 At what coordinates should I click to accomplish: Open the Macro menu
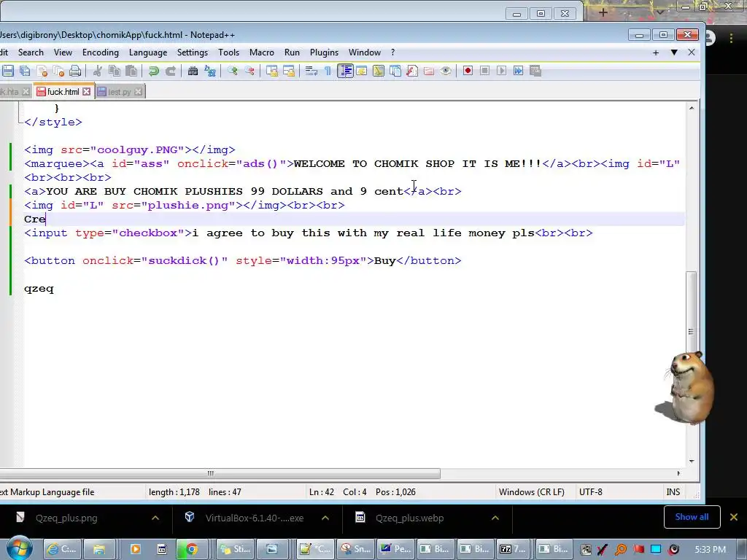(262, 52)
